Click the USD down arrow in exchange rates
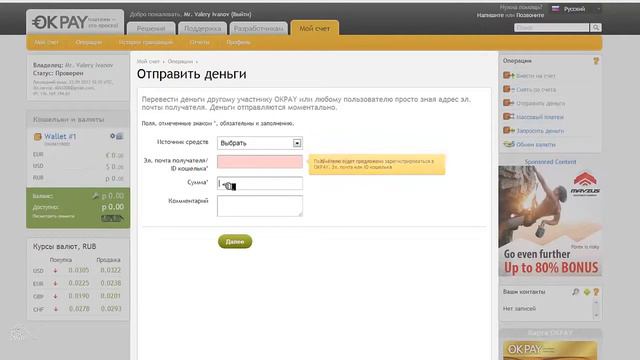 pos(55,271)
